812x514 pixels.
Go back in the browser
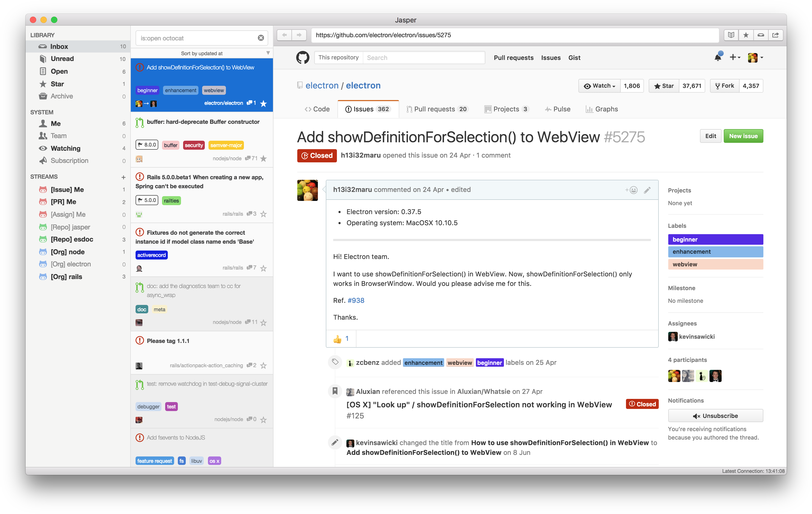coord(284,35)
